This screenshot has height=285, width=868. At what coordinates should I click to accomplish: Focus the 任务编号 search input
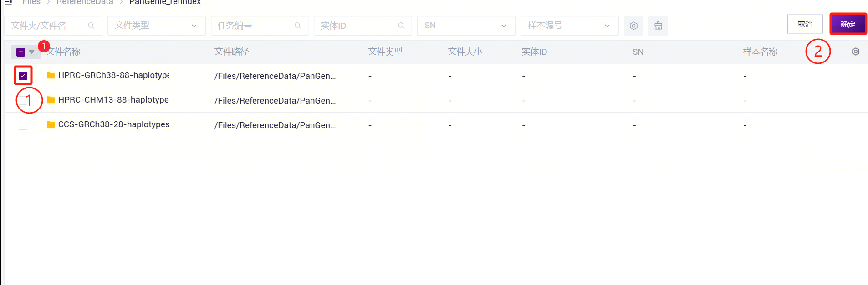tap(260, 26)
